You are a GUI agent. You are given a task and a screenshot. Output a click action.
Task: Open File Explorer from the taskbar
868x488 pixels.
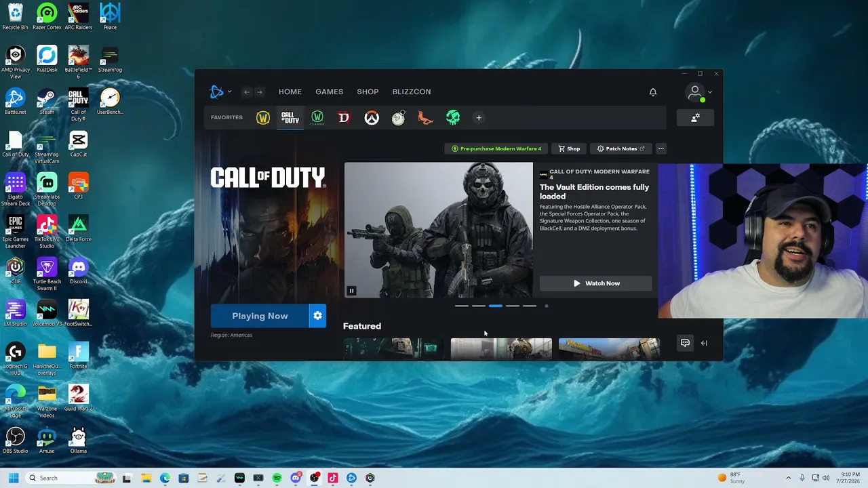[x=146, y=478]
